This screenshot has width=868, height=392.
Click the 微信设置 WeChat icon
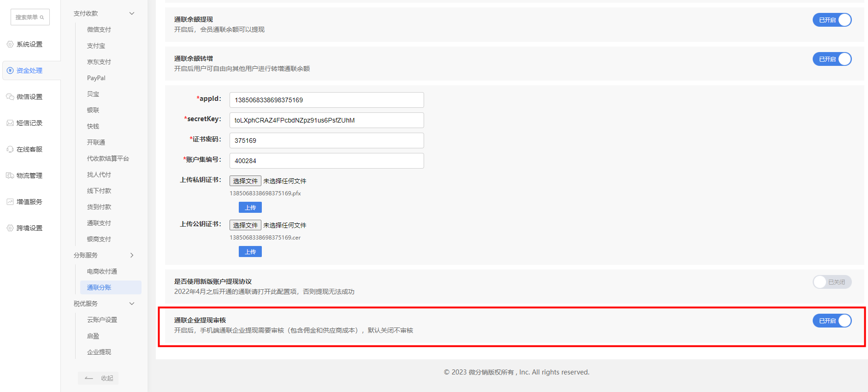tap(10, 97)
